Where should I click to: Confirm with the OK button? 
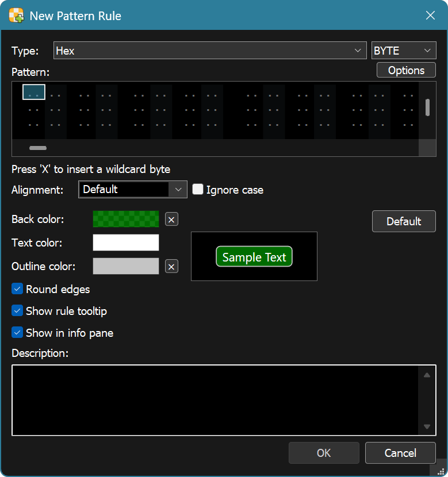pos(324,453)
